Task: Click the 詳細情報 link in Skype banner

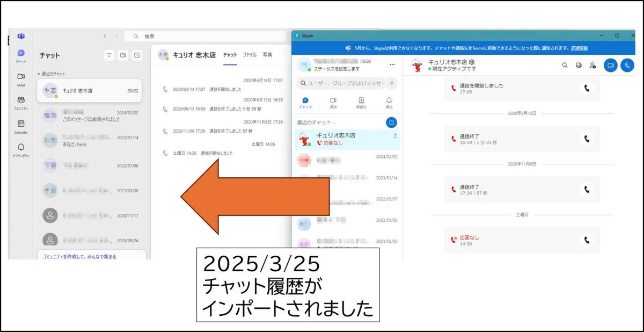Action: point(579,48)
